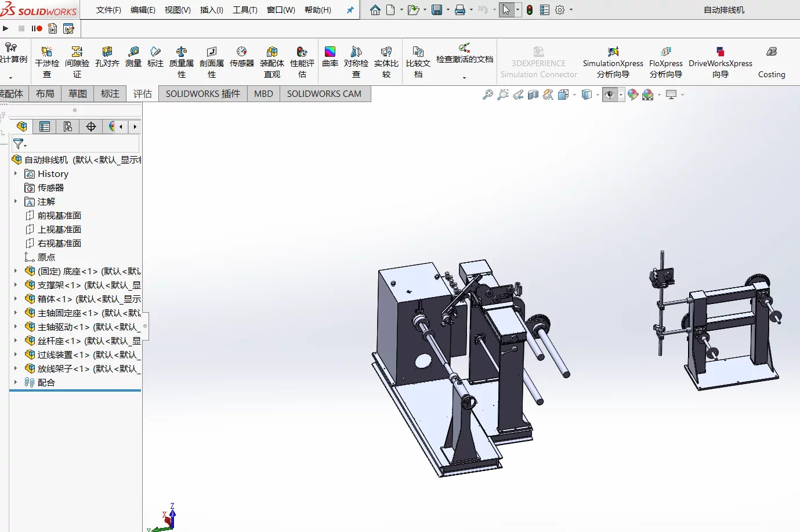
Task: Click the PropertyManager tab icon
Action: point(45,126)
